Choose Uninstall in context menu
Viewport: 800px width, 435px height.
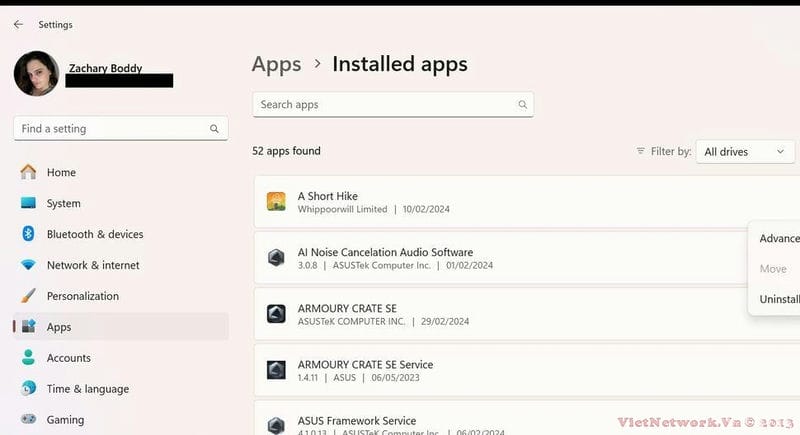[779, 299]
